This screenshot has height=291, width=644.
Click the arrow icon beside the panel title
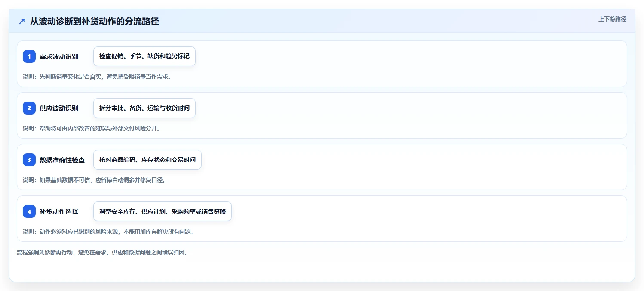[x=22, y=22]
